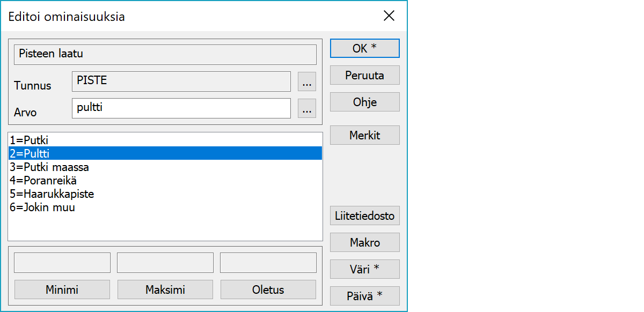Click the OK * button
The image size is (644, 312).
point(364,48)
